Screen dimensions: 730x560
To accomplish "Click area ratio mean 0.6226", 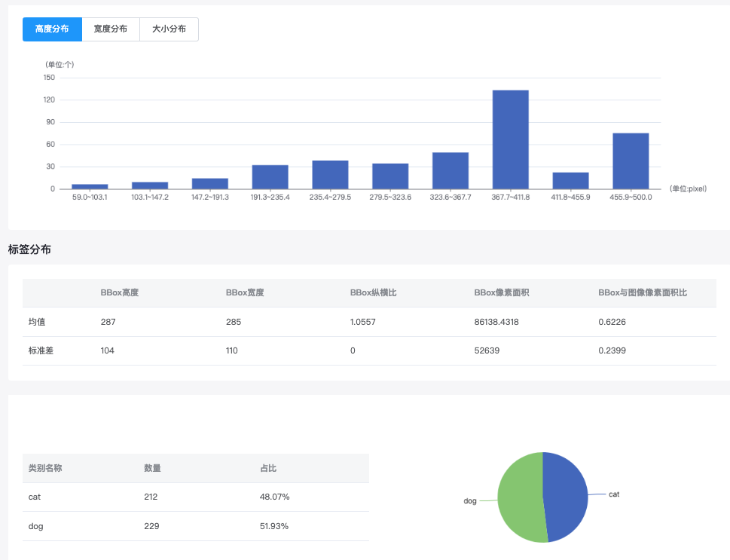I will click(x=612, y=322).
